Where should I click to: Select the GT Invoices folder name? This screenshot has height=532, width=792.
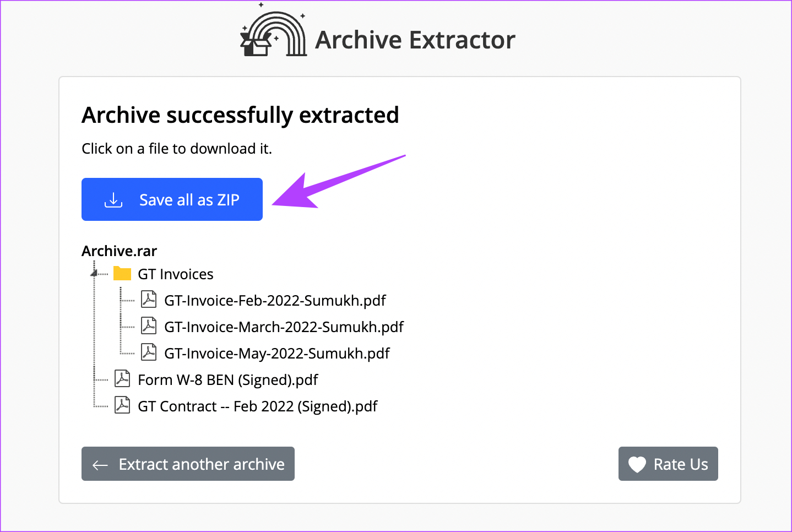point(175,274)
